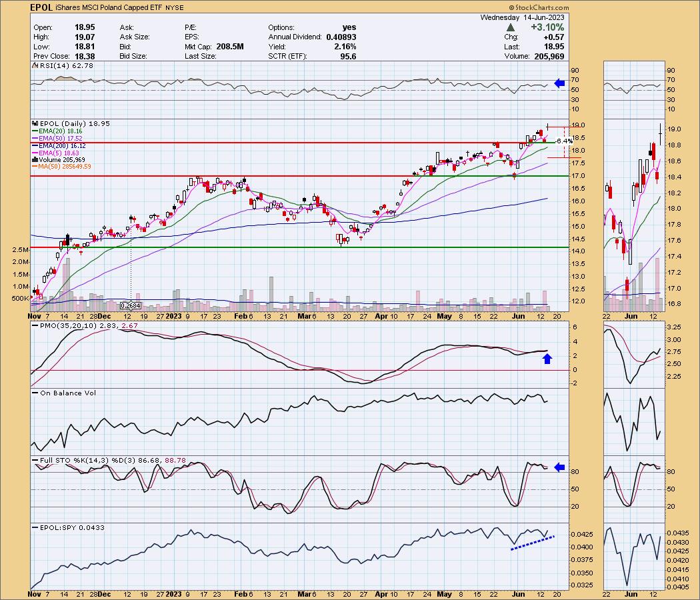Select the iShares MSCI Poland Capped ETF title
Image resolution: width=700 pixels, height=600 pixels.
point(109,7)
